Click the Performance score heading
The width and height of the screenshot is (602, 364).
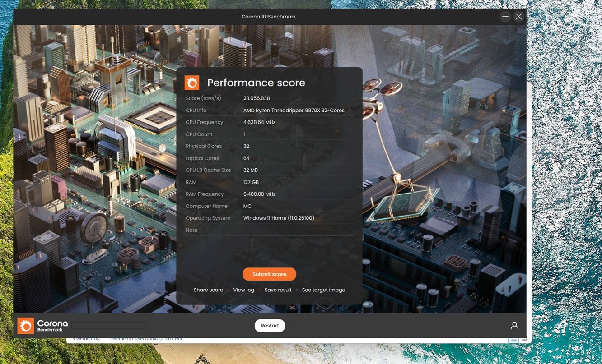click(256, 83)
